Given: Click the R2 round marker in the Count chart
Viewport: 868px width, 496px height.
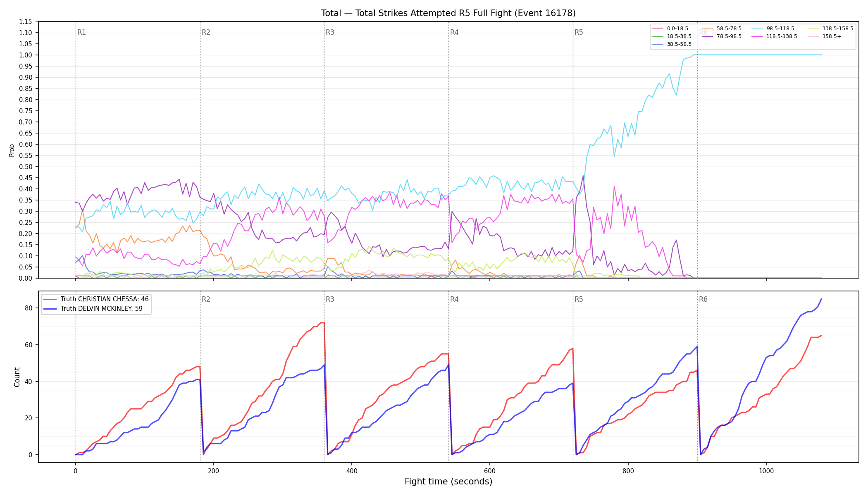Looking at the screenshot, I should (x=206, y=299).
